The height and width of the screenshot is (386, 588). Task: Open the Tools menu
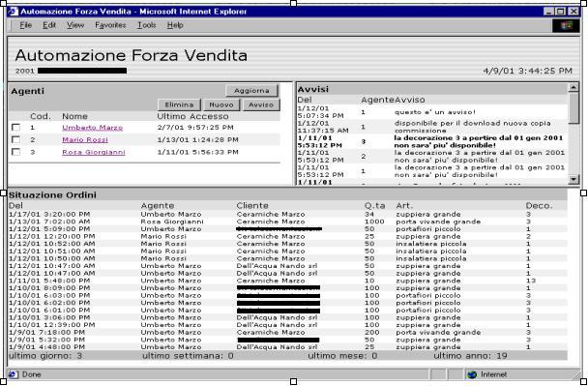[146, 25]
